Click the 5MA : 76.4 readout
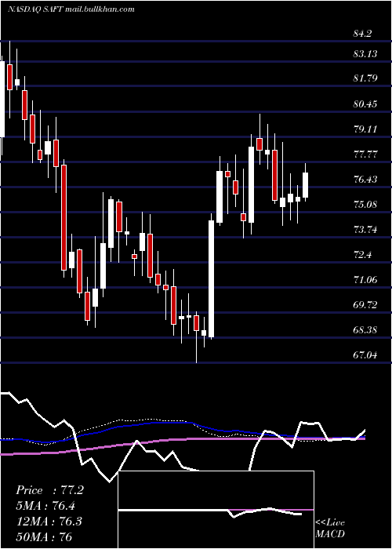The image size is (392, 549). [x=45, y=506]
